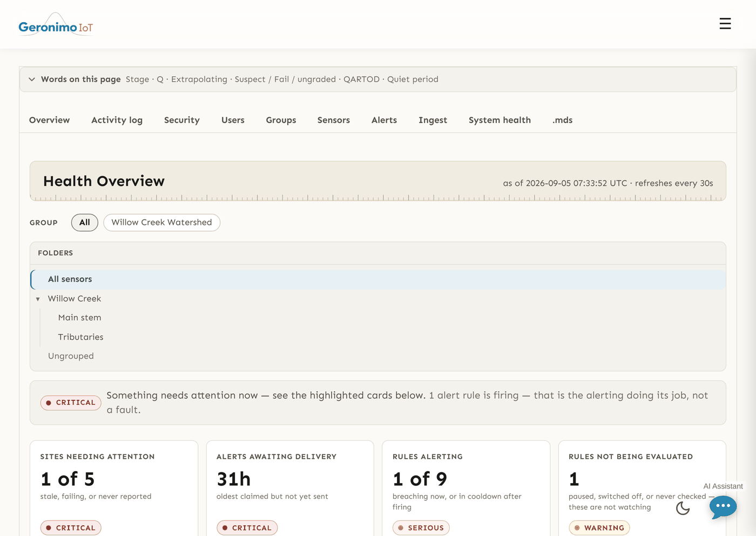Select the All sensors folder

(x=378, y=279)
